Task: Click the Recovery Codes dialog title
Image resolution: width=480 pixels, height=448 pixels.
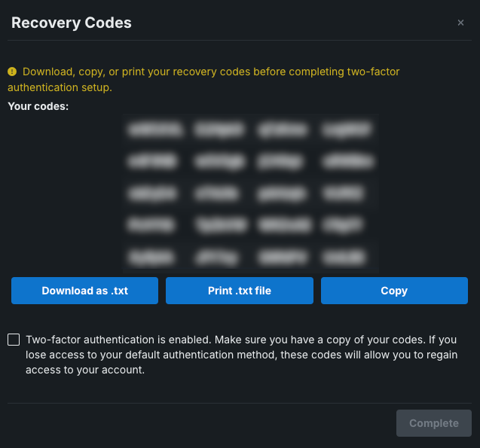Action: [x=72, y=23]
